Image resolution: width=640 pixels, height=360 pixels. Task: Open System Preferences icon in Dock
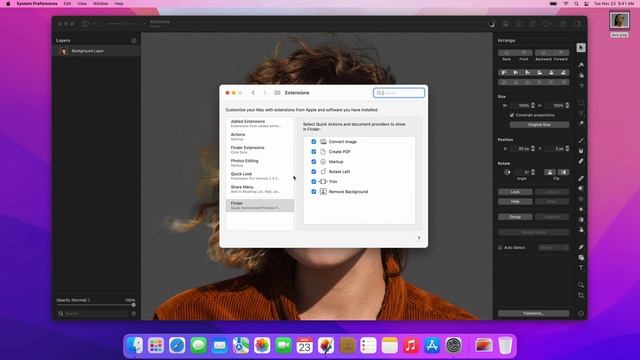coord(453,346)
